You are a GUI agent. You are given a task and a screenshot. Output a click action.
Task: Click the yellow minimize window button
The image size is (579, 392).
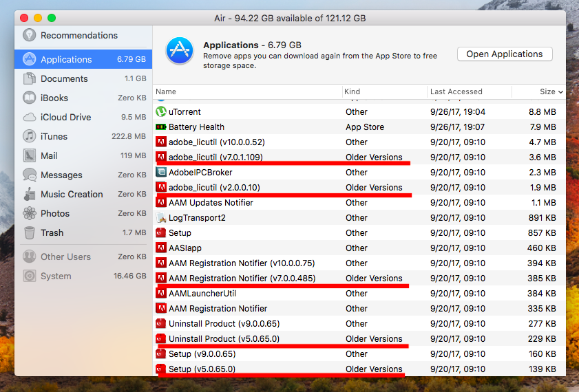(x=38, y=18)
